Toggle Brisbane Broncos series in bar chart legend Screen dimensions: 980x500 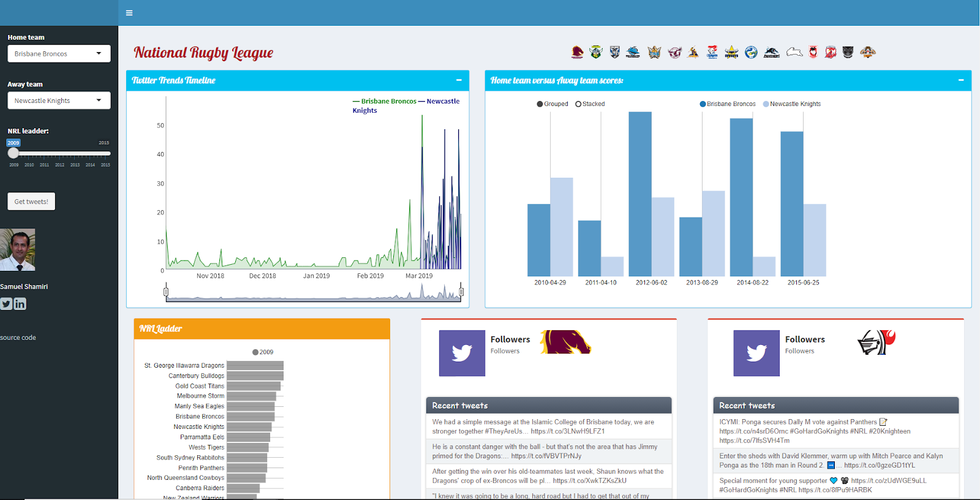(728, 104)
